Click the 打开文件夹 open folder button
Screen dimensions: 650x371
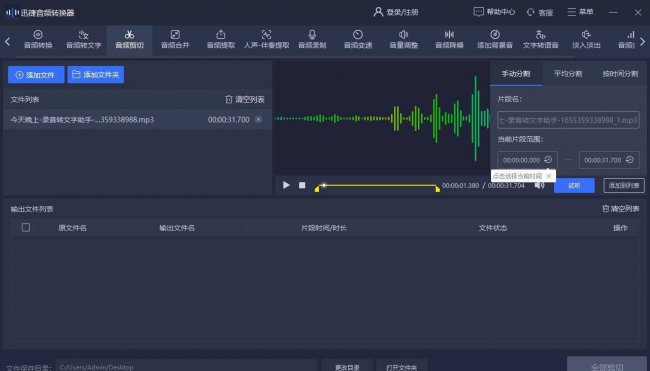coord(402,367)
